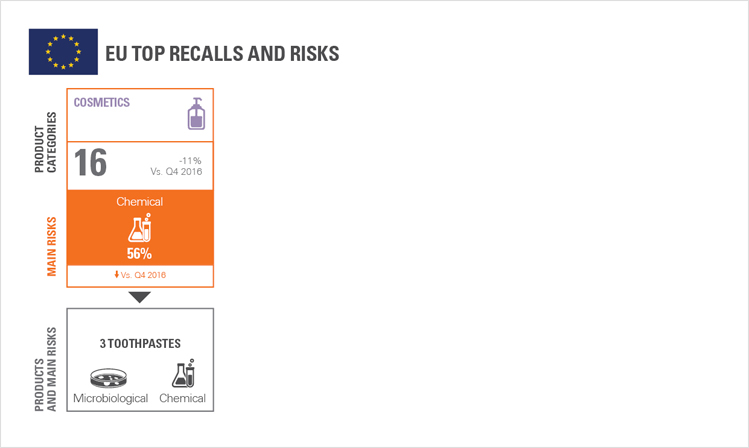Click the microbiological petri dish icon

[x=109, y=377]
